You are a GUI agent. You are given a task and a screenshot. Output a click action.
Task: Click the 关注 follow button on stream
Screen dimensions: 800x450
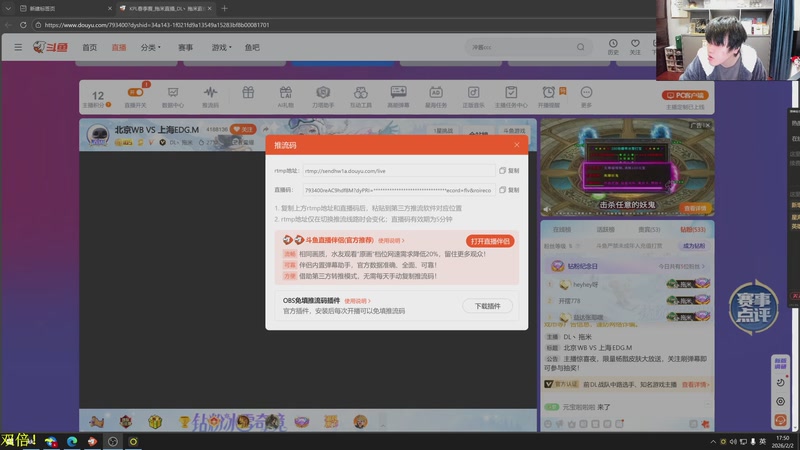click(243, 129)
